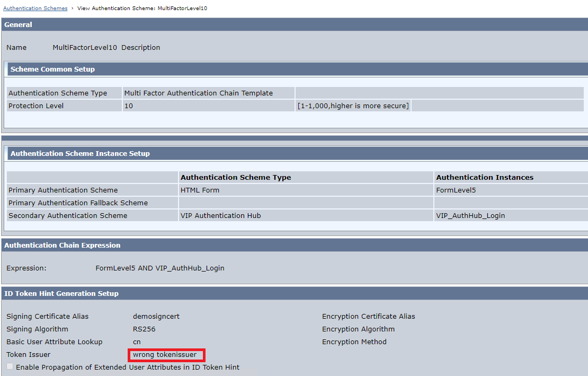Click the Primary Authentication Fallback Scheme row label
Image resolution: width=588 pixels, height=376 pixels.
click(78, 203)
